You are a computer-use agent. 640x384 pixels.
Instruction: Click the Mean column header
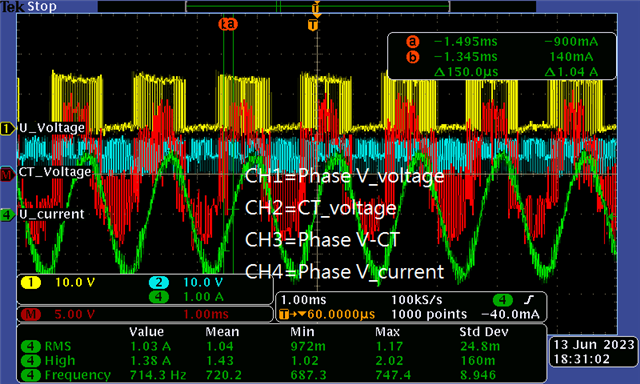coord(222,332)
